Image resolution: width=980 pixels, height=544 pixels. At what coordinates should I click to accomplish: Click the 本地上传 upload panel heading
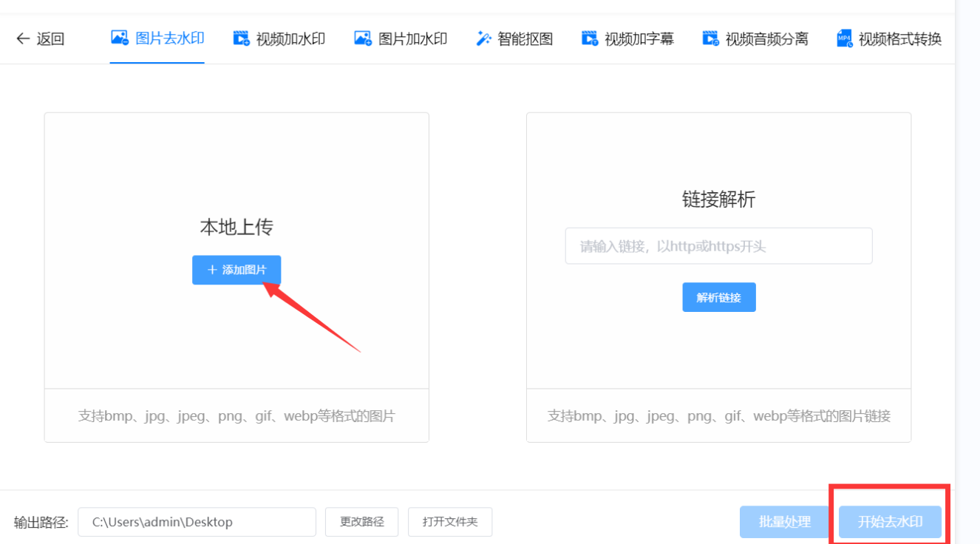[x=237, y=227]
